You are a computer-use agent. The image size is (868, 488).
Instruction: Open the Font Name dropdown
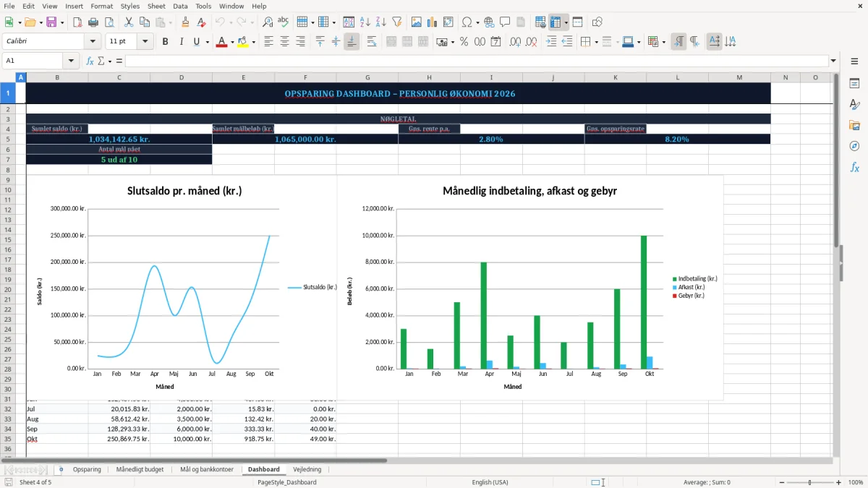[x=92, y=41]
